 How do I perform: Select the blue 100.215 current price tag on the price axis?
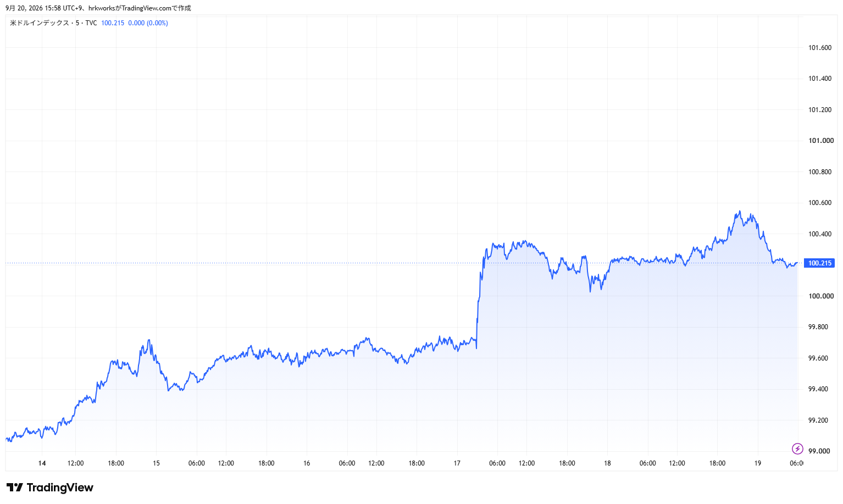pyautogui.click(x=819, y=263)
